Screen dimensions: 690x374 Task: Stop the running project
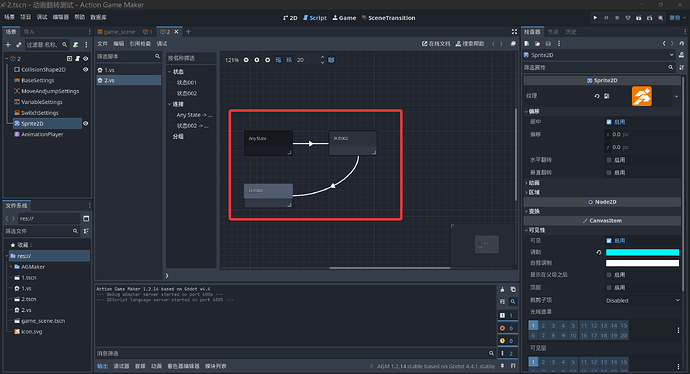(617, 18)
